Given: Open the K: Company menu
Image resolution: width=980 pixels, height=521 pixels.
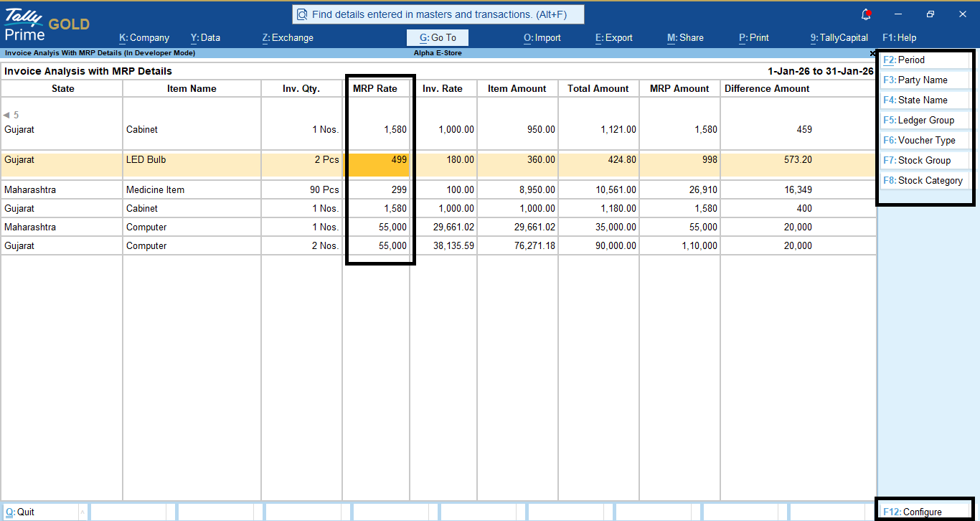Looking at the screenshot, I should [144, 38].
